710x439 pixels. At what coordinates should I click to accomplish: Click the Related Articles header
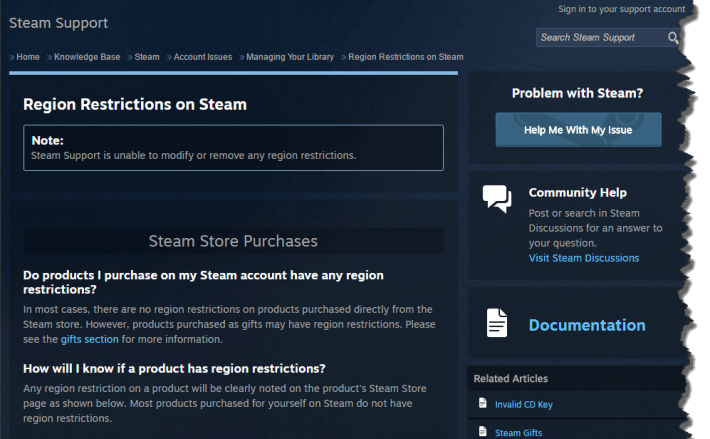(510, 379)
